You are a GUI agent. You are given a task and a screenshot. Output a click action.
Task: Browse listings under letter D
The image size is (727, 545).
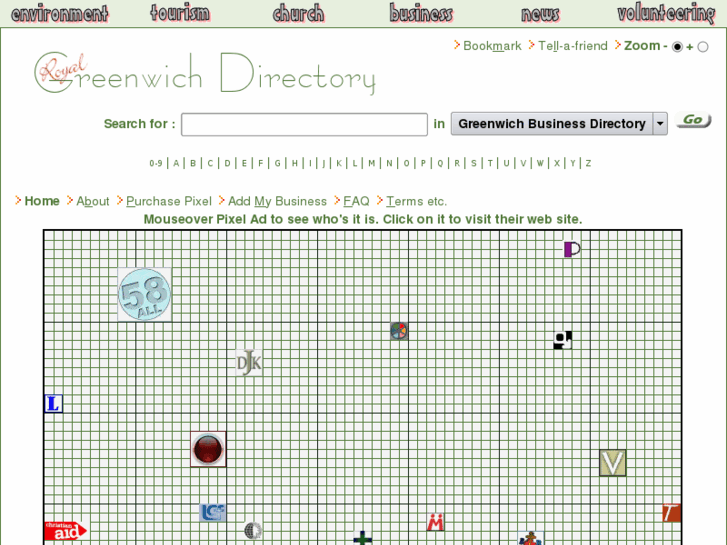tap(227, 163)
